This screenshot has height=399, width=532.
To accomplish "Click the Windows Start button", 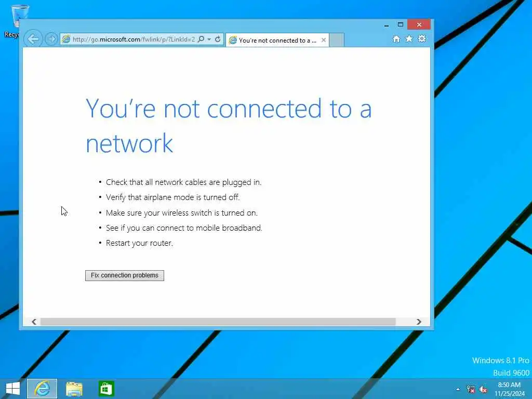I will [13, 389].
